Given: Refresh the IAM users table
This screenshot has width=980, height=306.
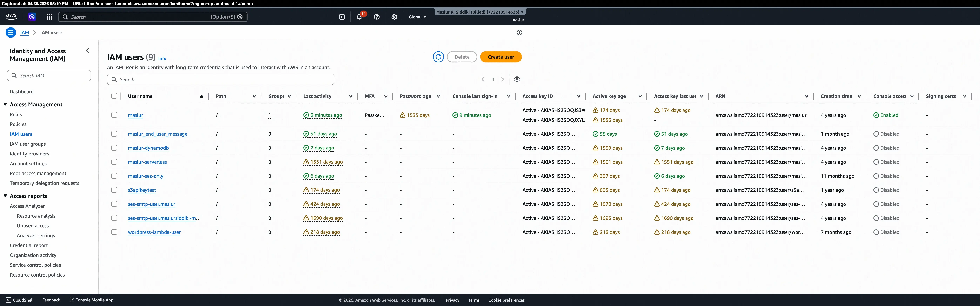Looking at the screenshot, I should [438, 57].
